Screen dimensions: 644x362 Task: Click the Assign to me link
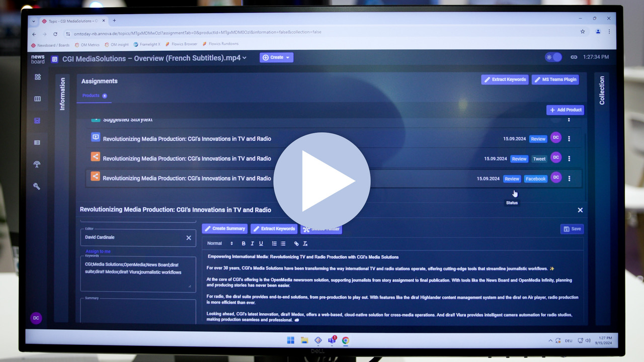(x=98, y=251)
